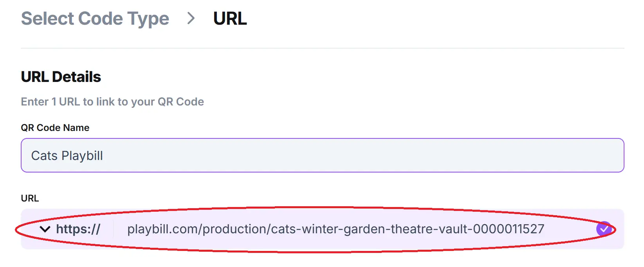This screenshot has width=644, height=267.
Task: Click the breadcrumb chevron arrow separator
Action: 191,18
